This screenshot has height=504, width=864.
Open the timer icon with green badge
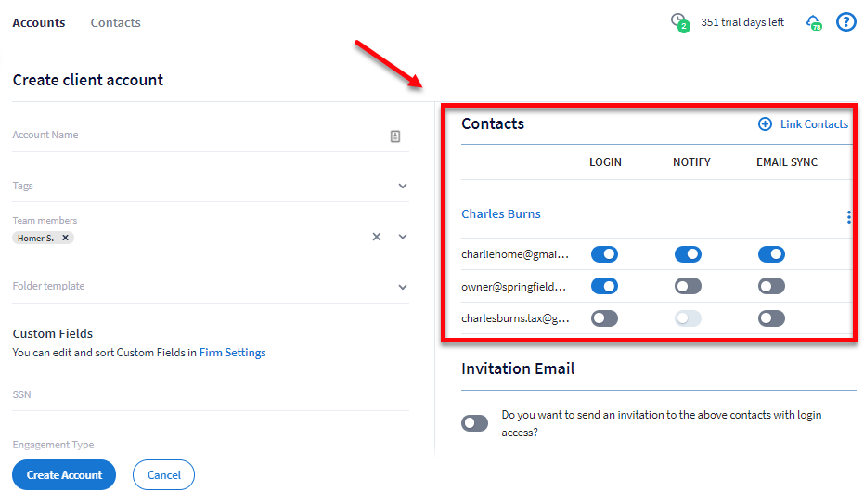(x=680, y=22)
